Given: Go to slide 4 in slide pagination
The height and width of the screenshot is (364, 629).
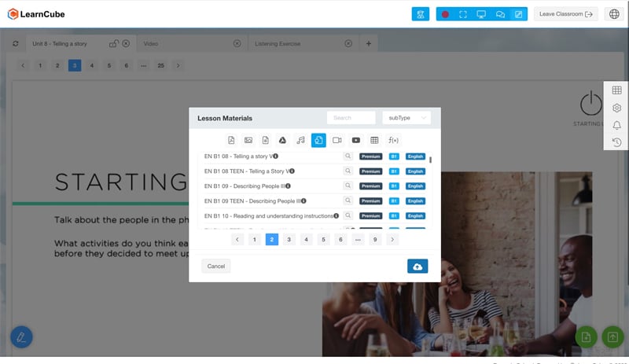Looking at the screenshot, I should [92, 65].
